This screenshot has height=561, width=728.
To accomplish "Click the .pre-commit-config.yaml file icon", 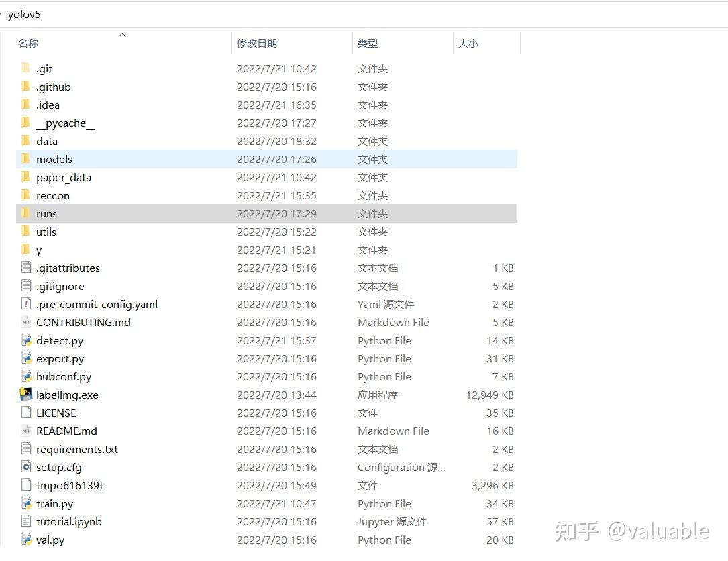I will [x=26, y=304].
